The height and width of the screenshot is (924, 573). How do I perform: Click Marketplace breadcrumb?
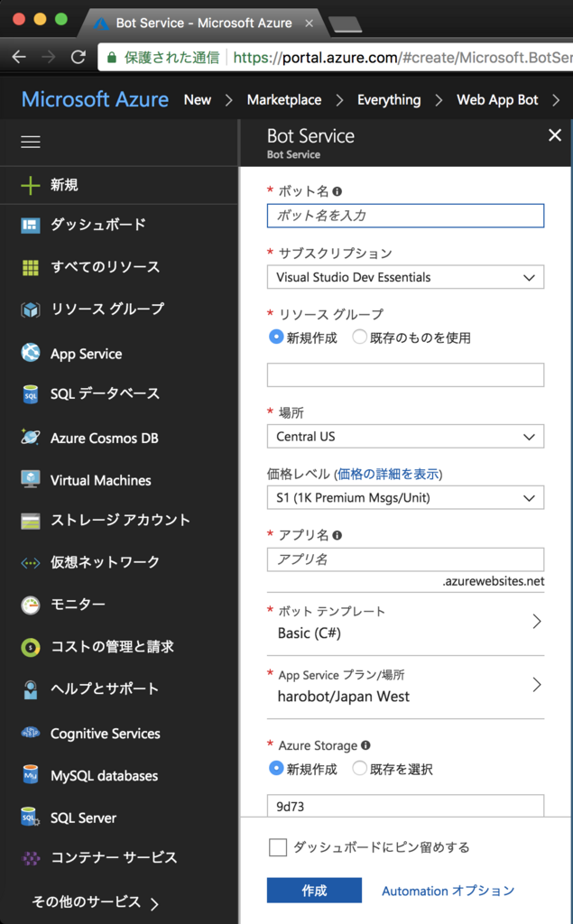coord(284,100)
